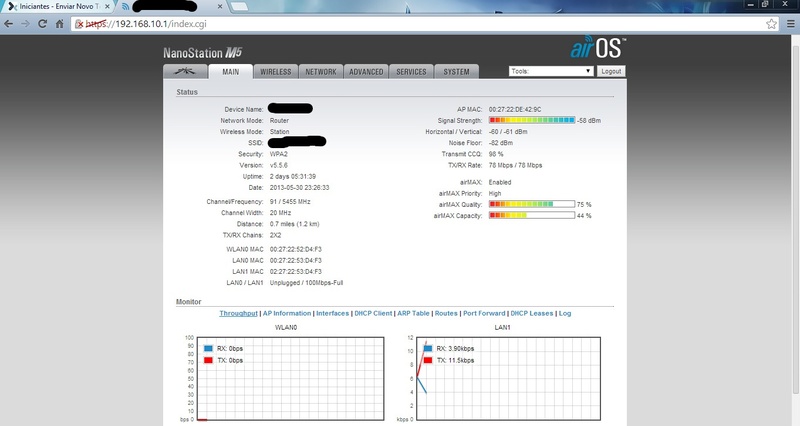Click the WLAN0 blue RX legend swatch
The image size is (800, 426).
[x=208, y=348]
